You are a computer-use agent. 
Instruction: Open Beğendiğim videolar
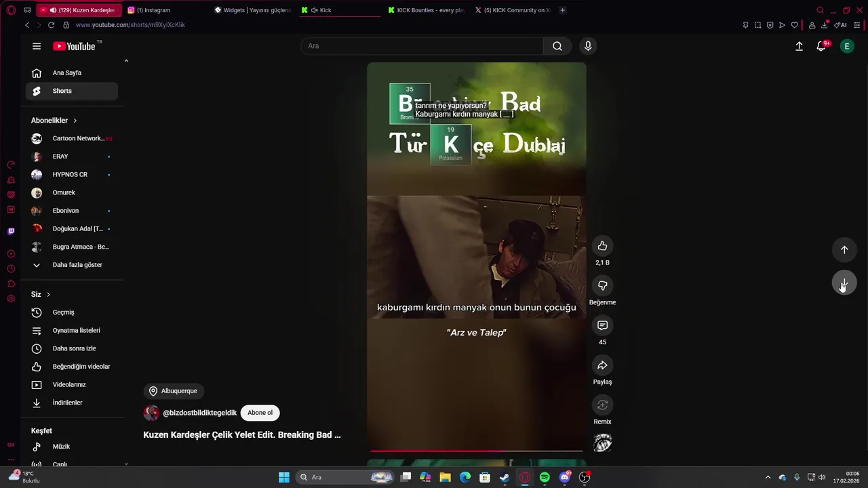coord(72,367)
